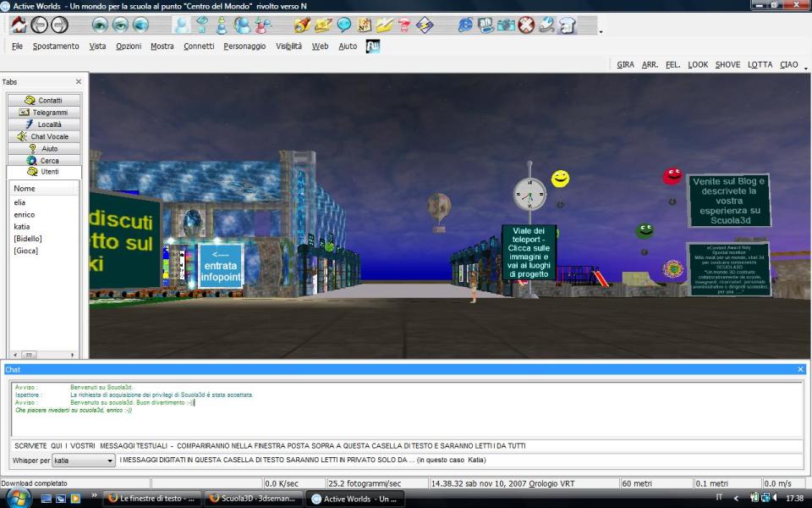Image resolution: width=812 pixels, height=508 pixels.
Task: Click the Home teleport icon
Action: click(x=19, y=25)
